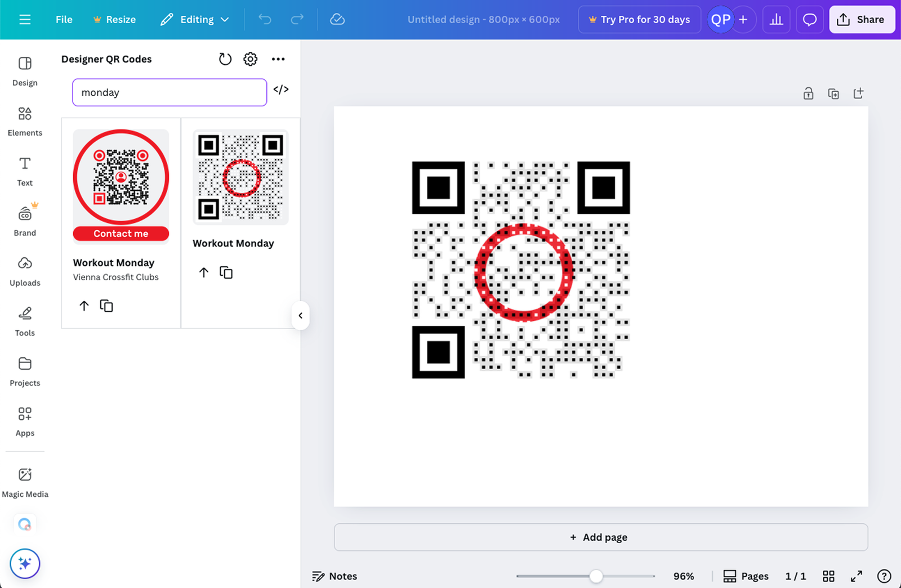Viewport: 901px width, 588px height.
Task: Open the File menu
Action: (64, 19)
